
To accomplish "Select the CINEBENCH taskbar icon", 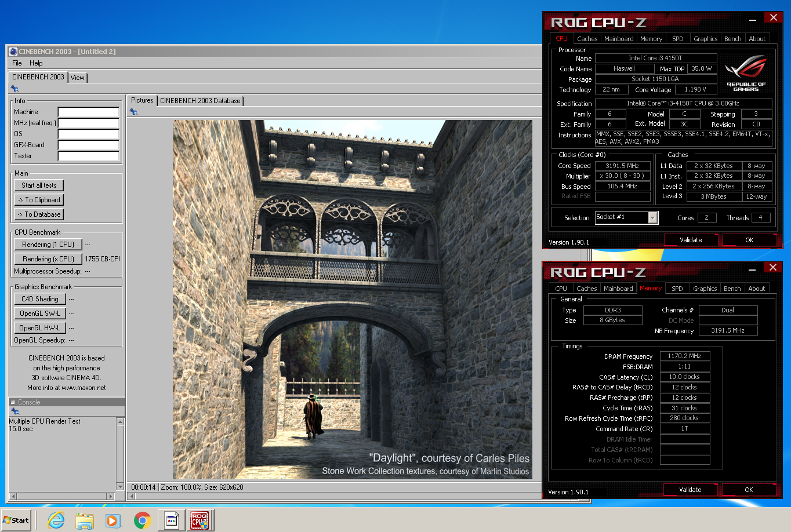I will 172,520.
